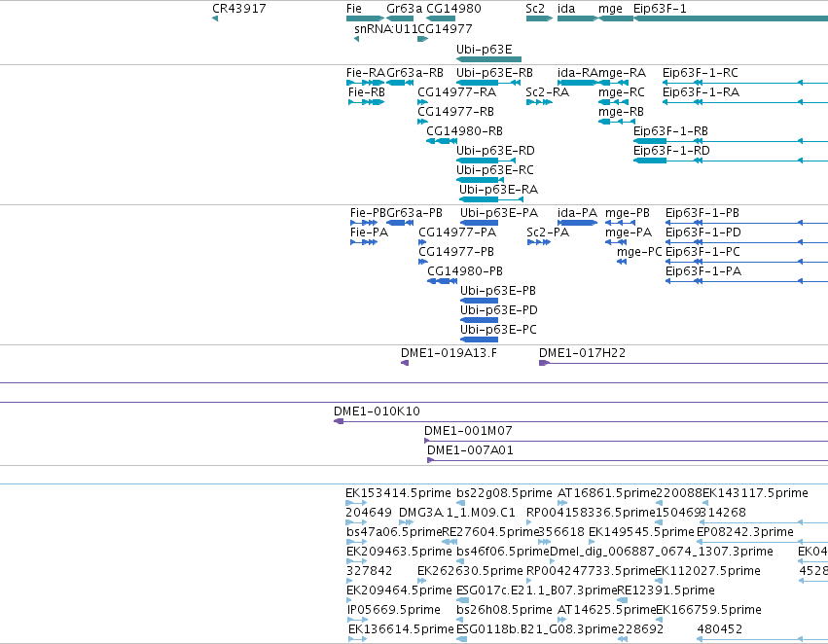Screen dimensions: 828x644
Task: Select the Eip63F-1-PB protein label
Action: click(702, 213)
